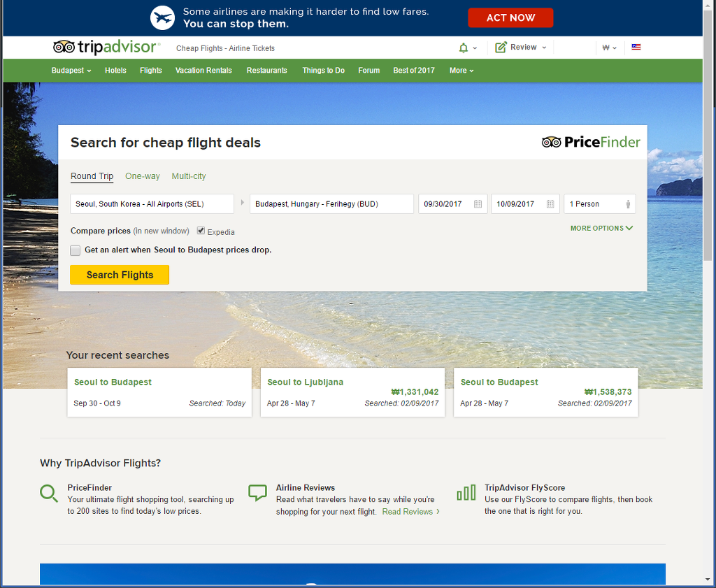
Task: Click the Cheap Flights - Airline Tickets text
Action: [x=226, y=48]
